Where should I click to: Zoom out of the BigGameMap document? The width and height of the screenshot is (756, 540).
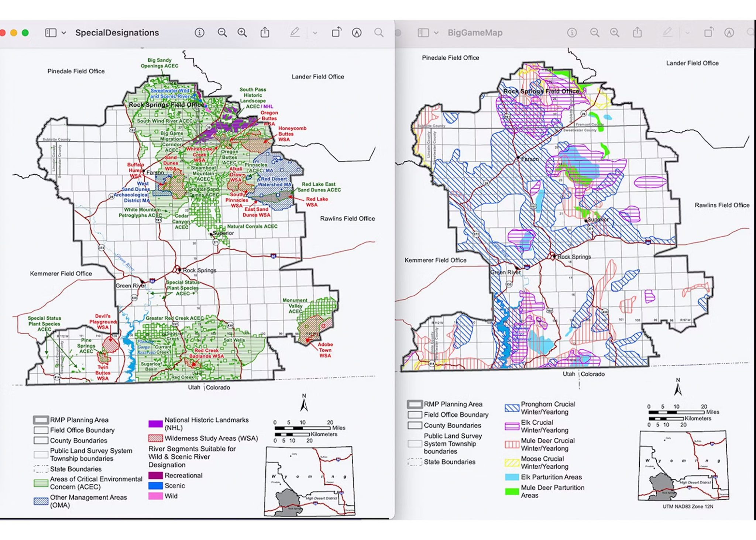coord(595,32)
